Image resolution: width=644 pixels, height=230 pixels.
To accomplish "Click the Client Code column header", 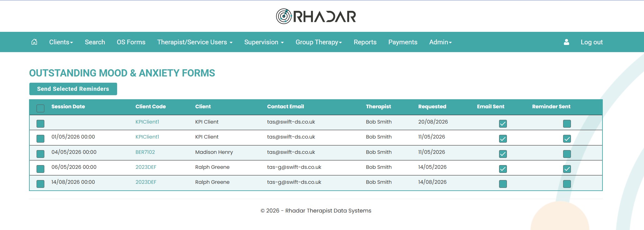I will coord(151,106).
